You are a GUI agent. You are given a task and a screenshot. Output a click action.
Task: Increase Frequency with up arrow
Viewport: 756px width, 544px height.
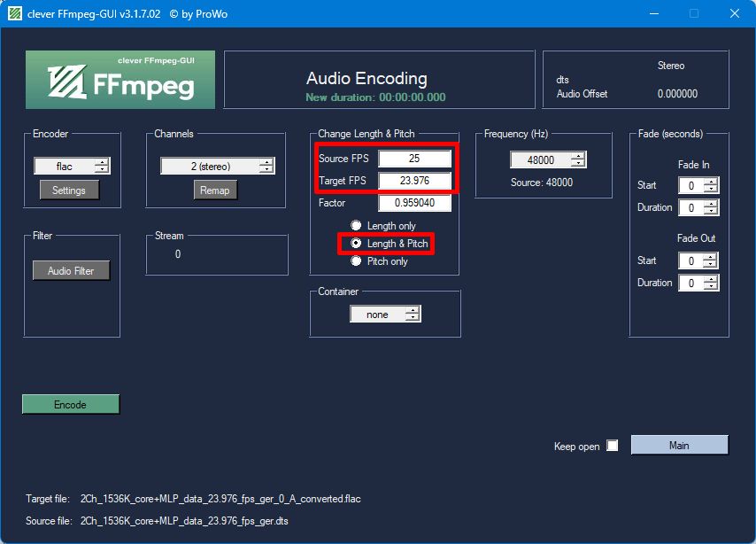pyautogui.click(x=577, y=156)
